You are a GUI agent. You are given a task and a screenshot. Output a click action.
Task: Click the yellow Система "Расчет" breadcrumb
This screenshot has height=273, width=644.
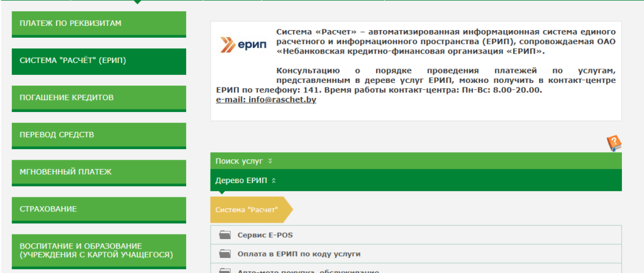[247, 210]
